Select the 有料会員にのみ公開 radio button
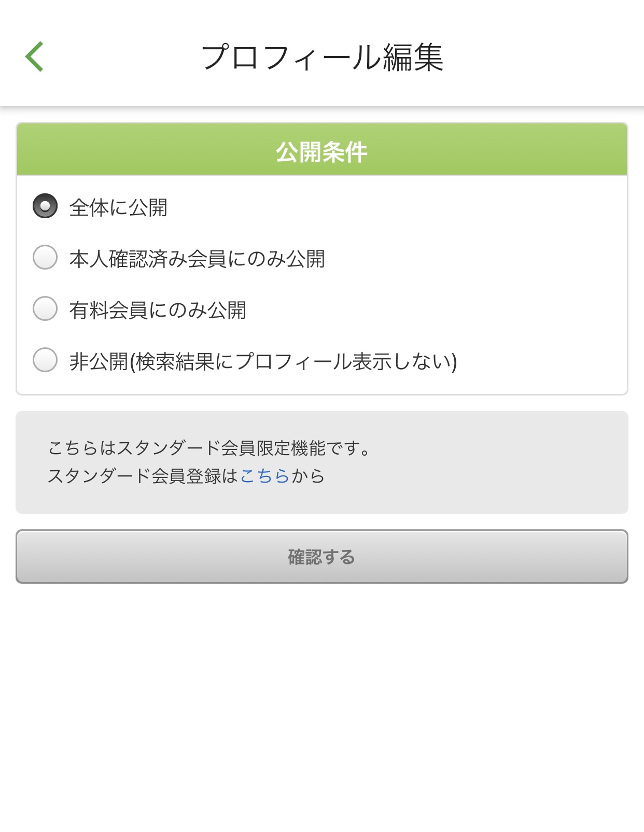The height and width of the screenshot is (832, 644). coord(45,309)
